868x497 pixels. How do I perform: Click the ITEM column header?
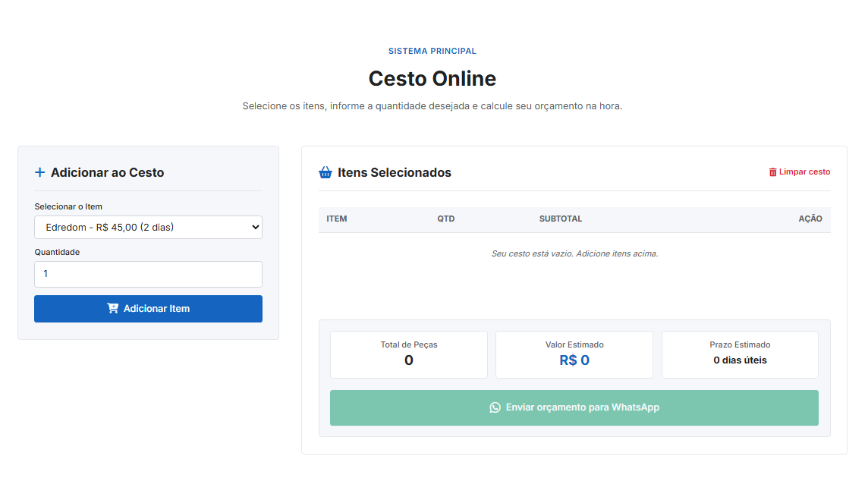pos(337,219)
